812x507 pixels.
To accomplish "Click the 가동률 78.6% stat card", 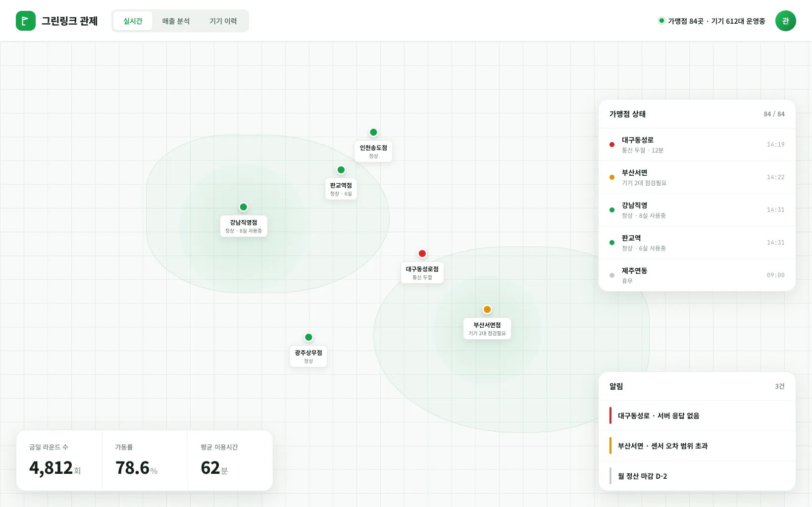I will [x=145, y=460].
